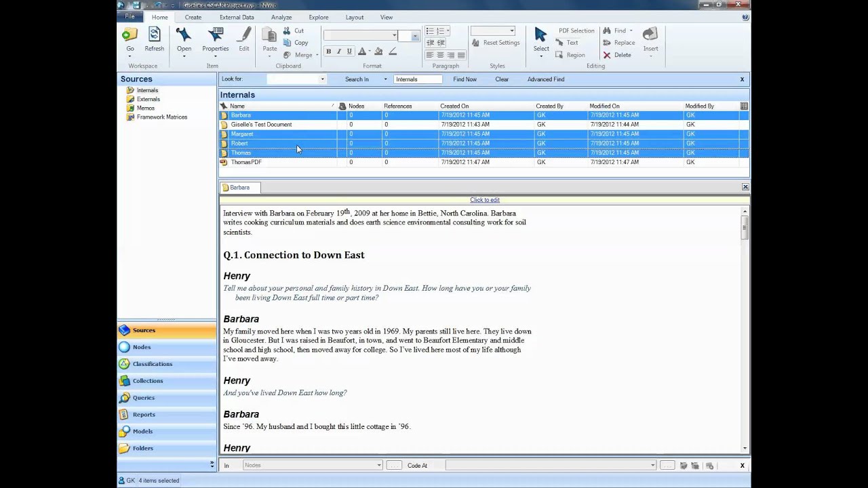Click the Insert icon
868x488 pixels.
(x=650, y=35)
